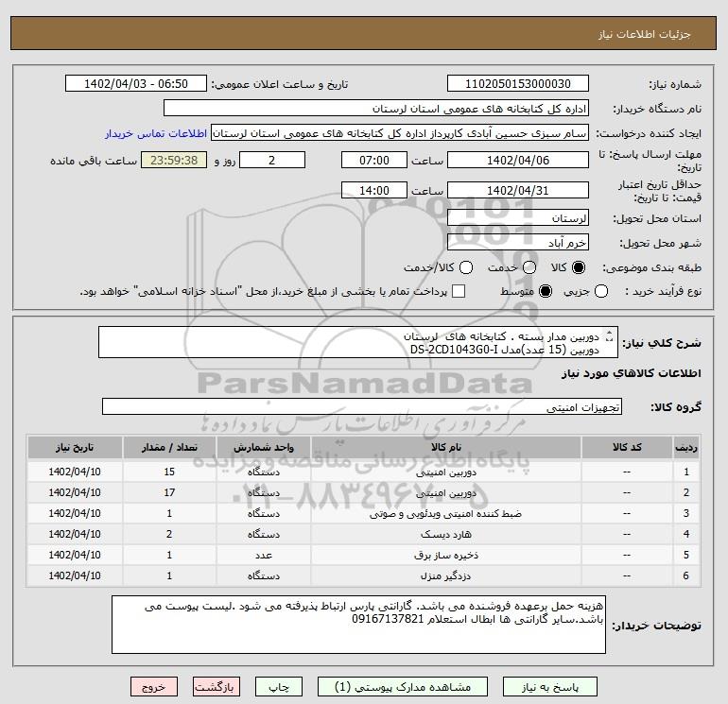Click the delivery province field لرستان
The width and height of the screenshot is (728, 704).
[x=518, y=218]
